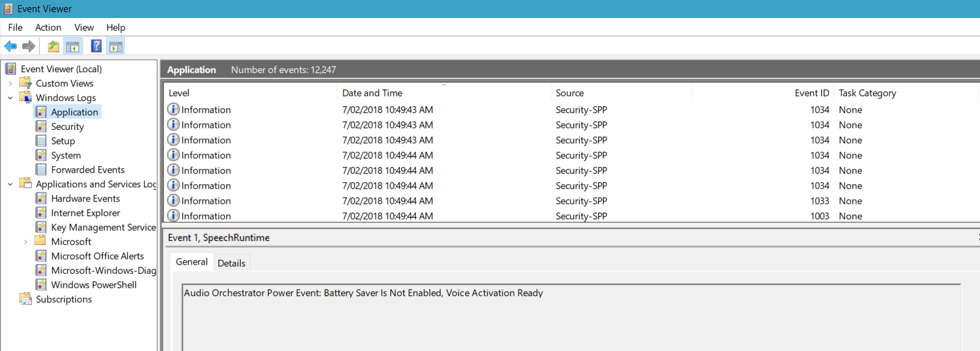Click the Microsoft folder icon in tree
The height and width of the screenshot is (351, 980).
[x=41, y=242]
